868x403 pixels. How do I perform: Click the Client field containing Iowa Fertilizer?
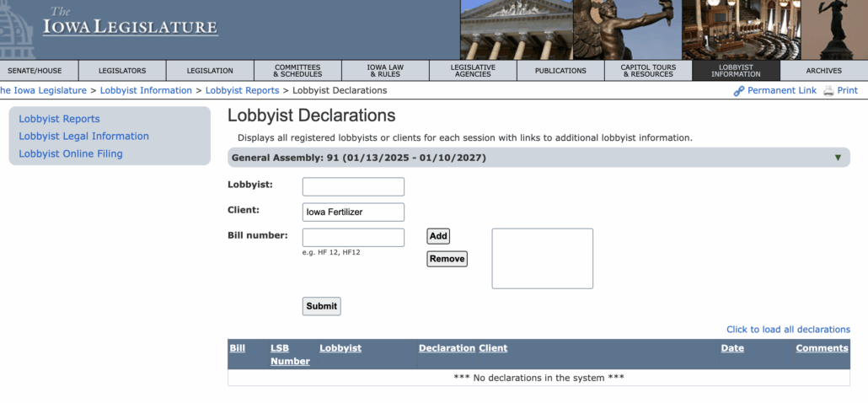(353, 212)
